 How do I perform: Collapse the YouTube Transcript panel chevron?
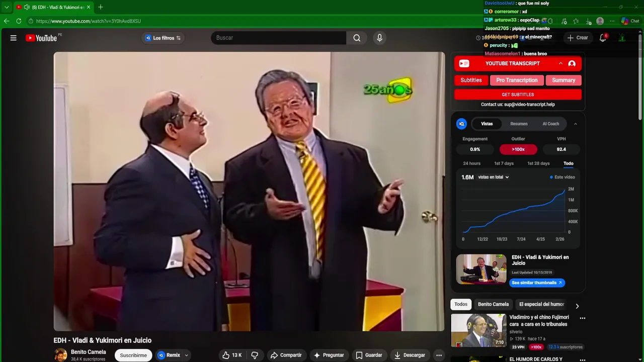coord(560,63)
